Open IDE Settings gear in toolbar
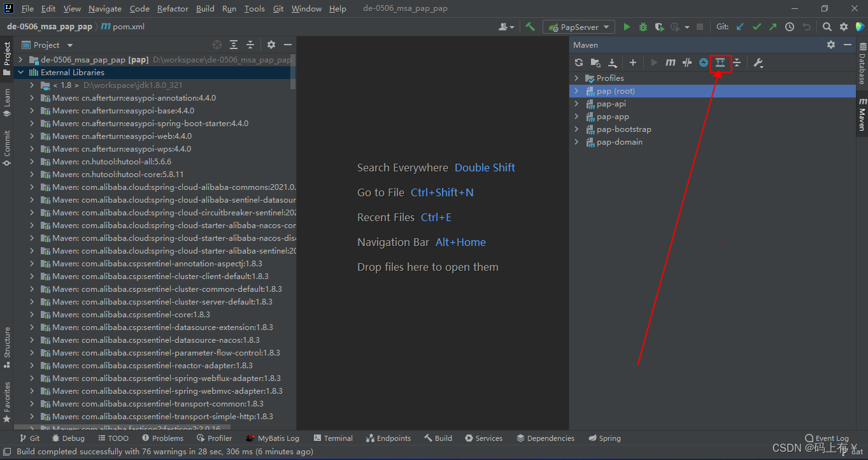This screenshot has height=460, width=868. [x=844, y=27]
